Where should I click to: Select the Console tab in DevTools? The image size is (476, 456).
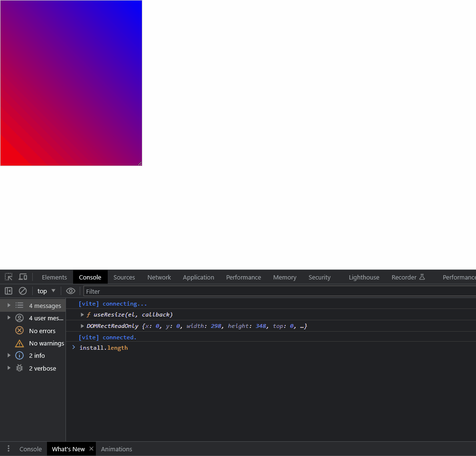click(x=90, y=277)
